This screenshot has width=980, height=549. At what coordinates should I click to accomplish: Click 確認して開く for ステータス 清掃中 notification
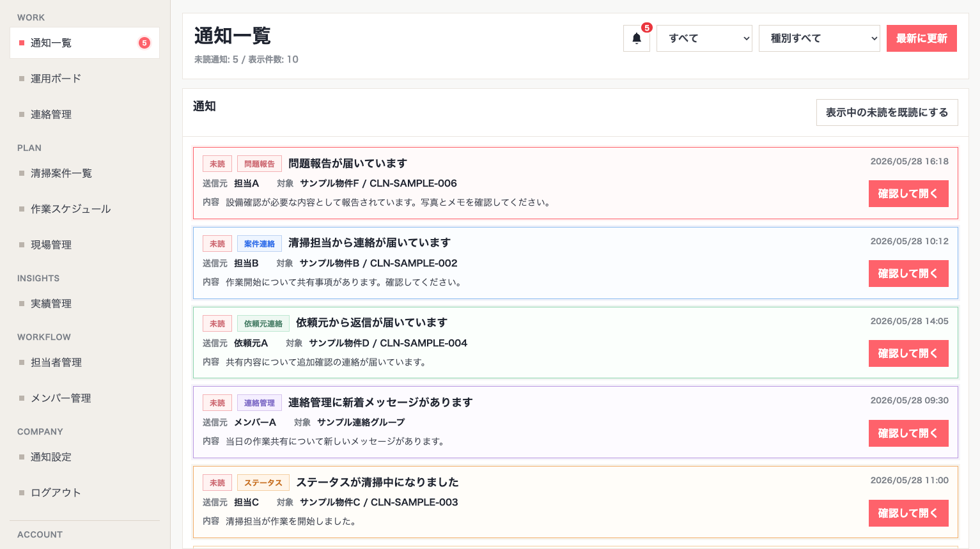(908, 513)
